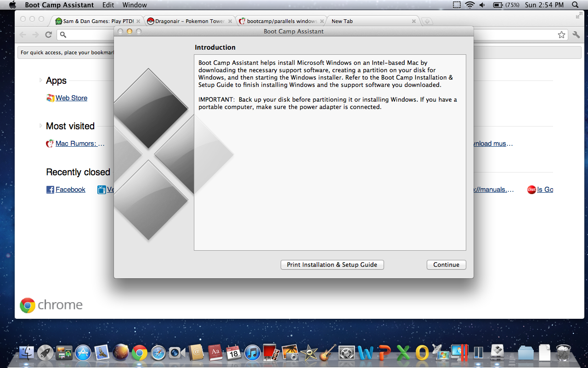Click the Sun 2:54 PM clock
The width and height of the screenshot is (588, 368).
coord(544,5)
